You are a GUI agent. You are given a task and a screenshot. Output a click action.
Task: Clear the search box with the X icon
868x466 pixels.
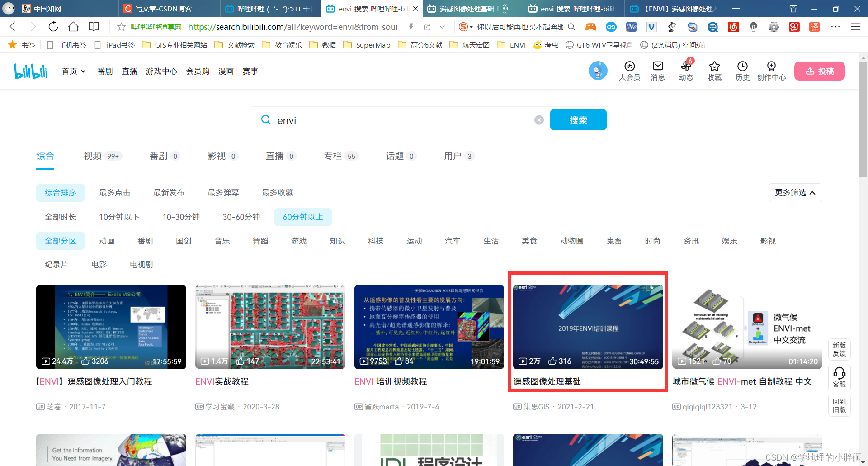coord(539,120)
